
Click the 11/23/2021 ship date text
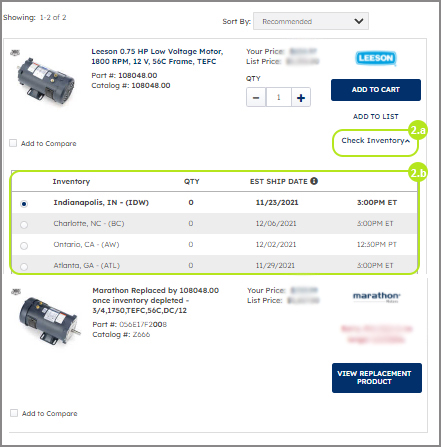click(x=277, y=202)
